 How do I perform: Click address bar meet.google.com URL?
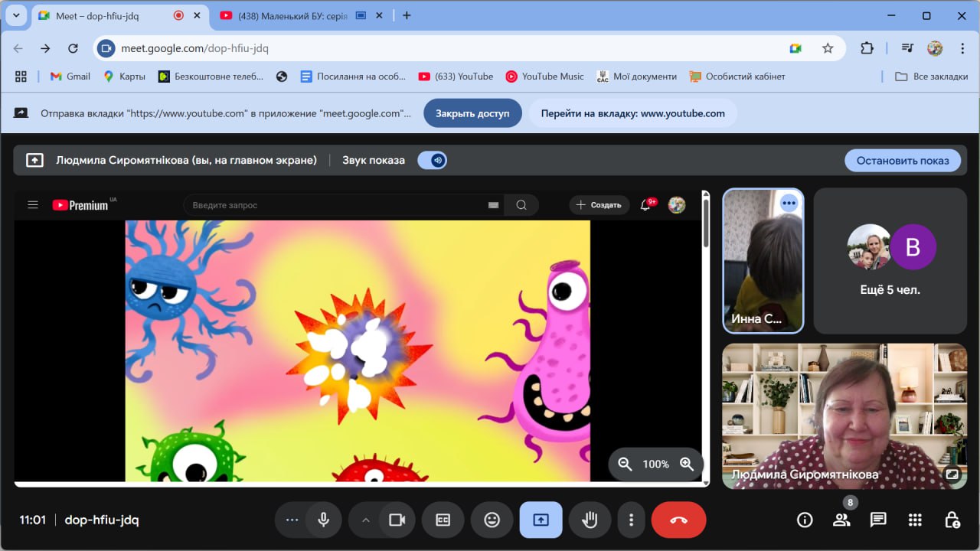click(194, 48)
